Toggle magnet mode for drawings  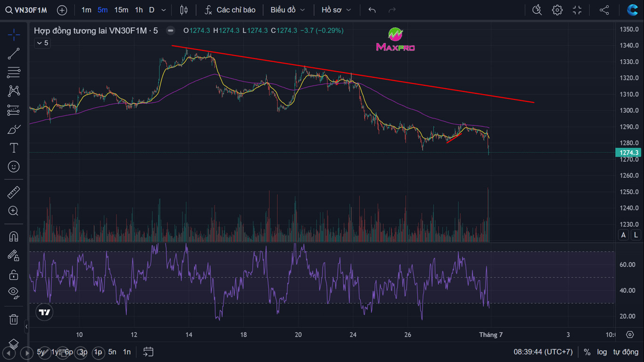(x=14, y=236)
